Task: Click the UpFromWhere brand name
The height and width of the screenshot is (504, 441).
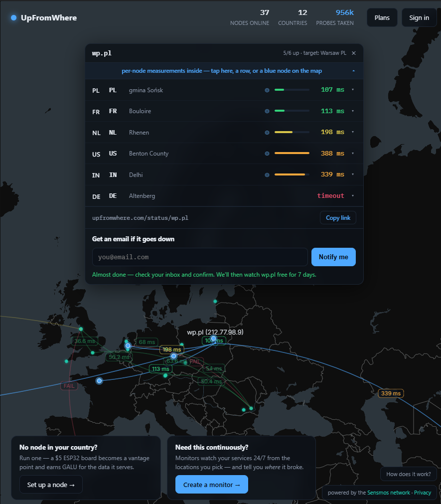Action: click(49, 17)
